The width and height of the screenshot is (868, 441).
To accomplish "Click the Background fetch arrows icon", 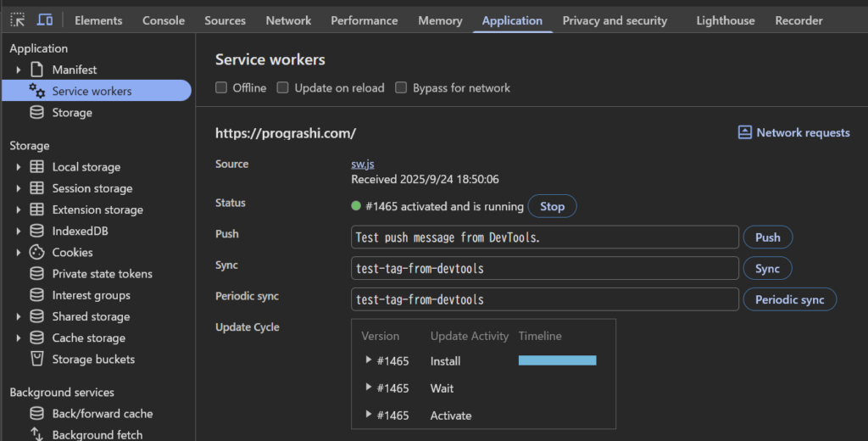I will click(36, 434).
